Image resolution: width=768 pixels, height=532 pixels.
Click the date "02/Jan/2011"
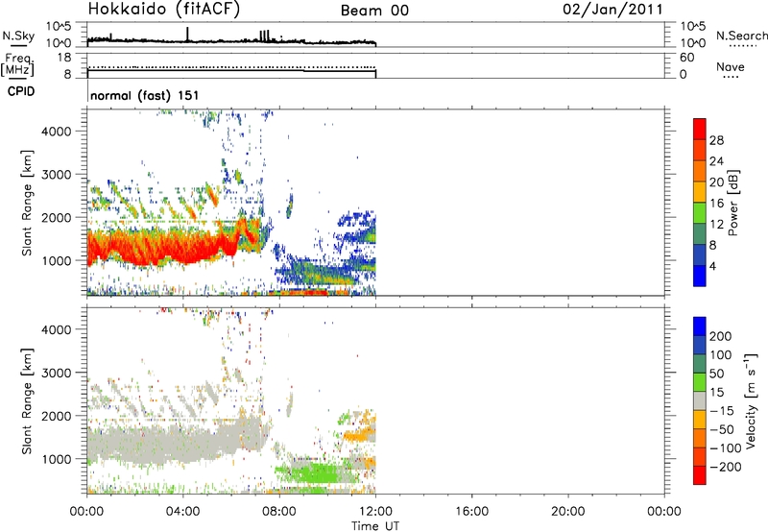point(612,10)
